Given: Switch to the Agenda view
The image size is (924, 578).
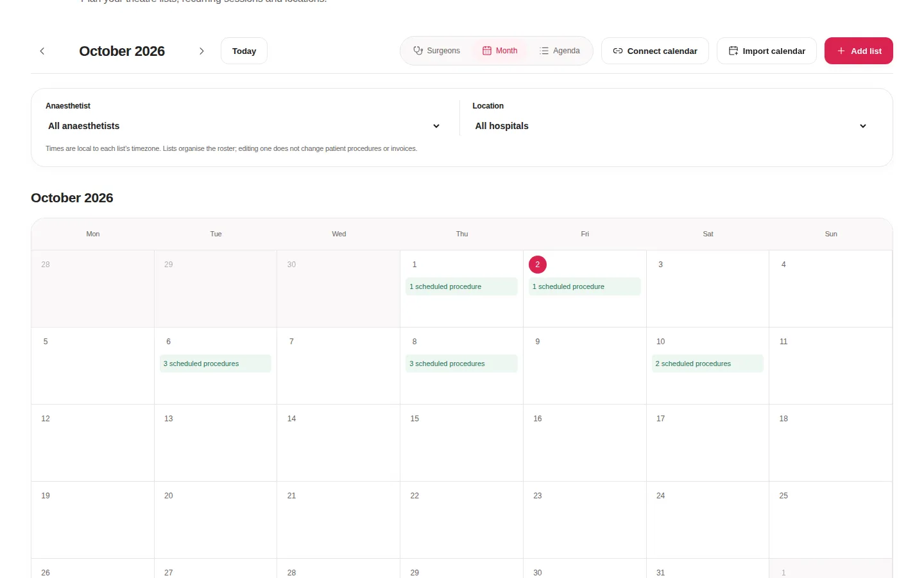Looking at the screenshot, I should (560, 51).
